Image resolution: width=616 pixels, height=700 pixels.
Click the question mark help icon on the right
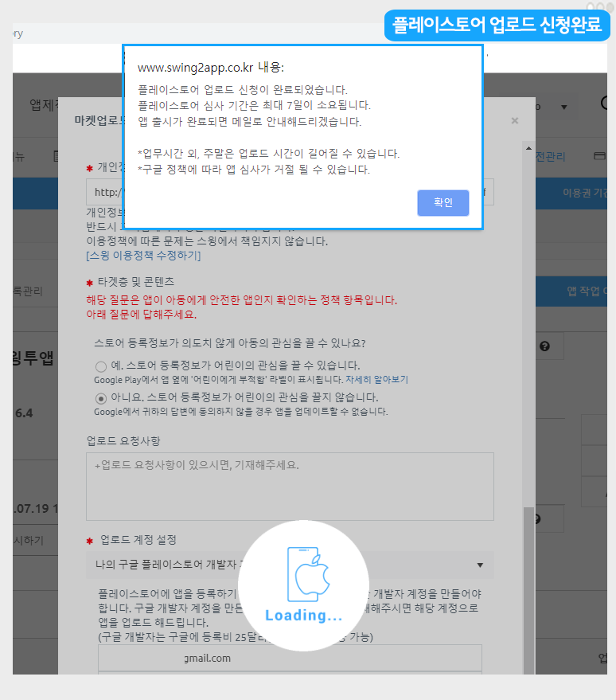544,346
